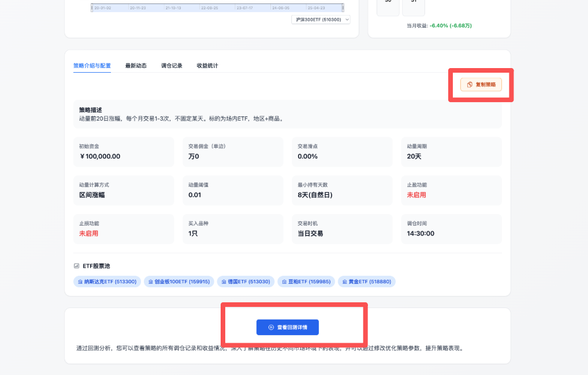This screenshot has width=588, height=375.
Task: Select the 收益统计 tab
Action: pos(207,66)
